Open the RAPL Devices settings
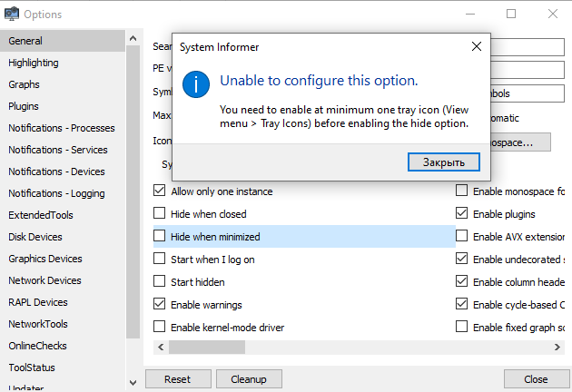572x392 pixels. 63,302
